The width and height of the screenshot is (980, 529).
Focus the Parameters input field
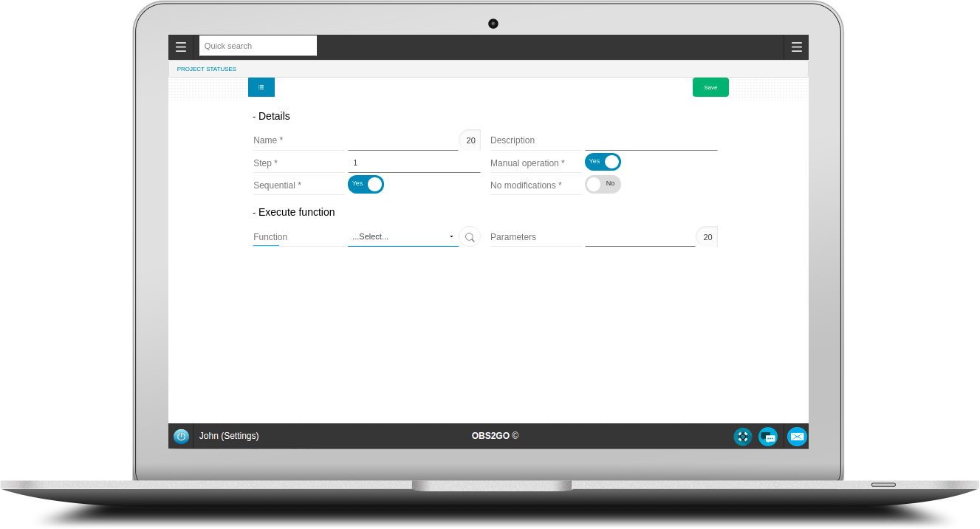(x=640, y=237)
